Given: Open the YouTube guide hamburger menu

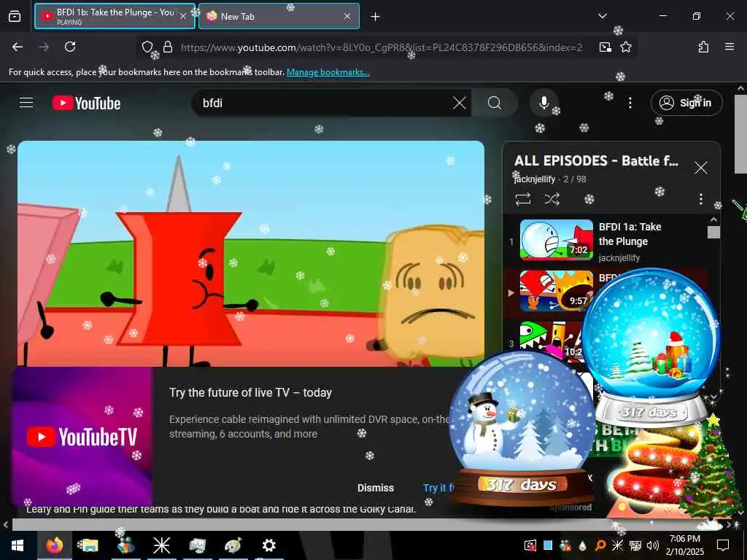Looking at the screenshot, I should pos(26,103).
